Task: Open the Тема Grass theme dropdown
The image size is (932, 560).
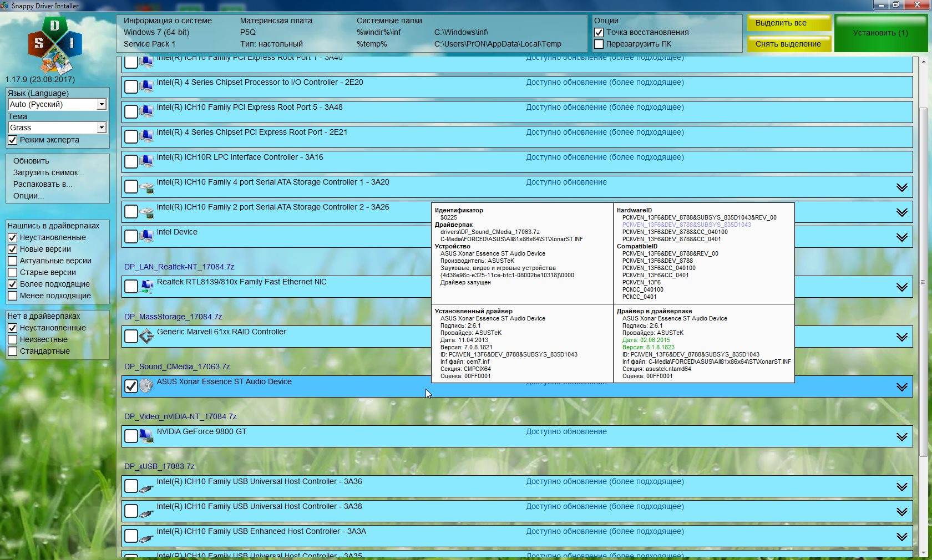Action: [57, 128]
